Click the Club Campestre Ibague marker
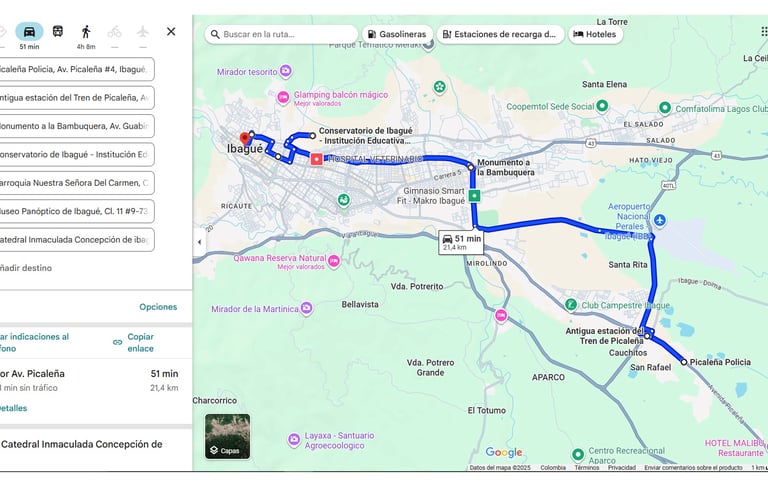 click(x=571, y=305)
